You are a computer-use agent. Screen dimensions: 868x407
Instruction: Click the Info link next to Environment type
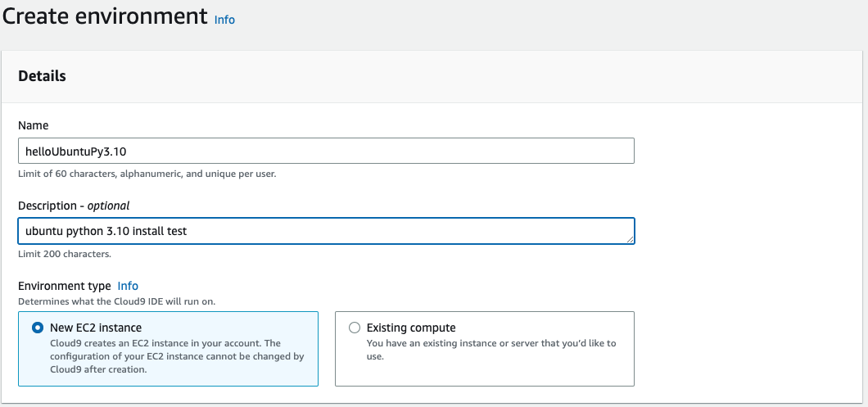(128, 286)
